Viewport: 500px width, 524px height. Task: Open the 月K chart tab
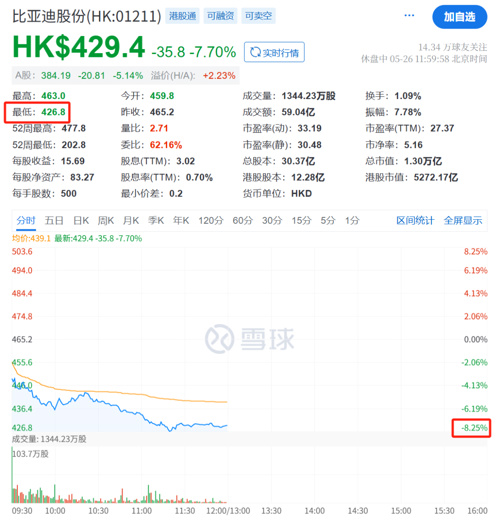coord(131,221)
